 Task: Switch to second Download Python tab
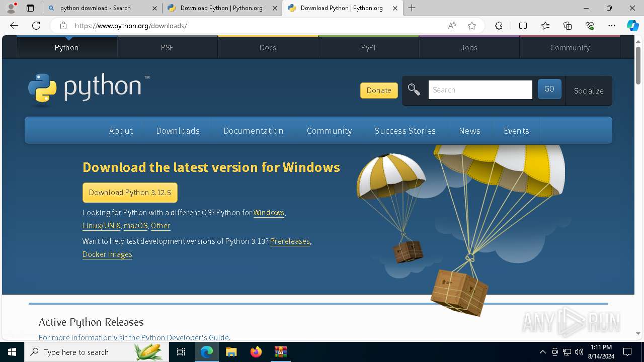[221, 8]
